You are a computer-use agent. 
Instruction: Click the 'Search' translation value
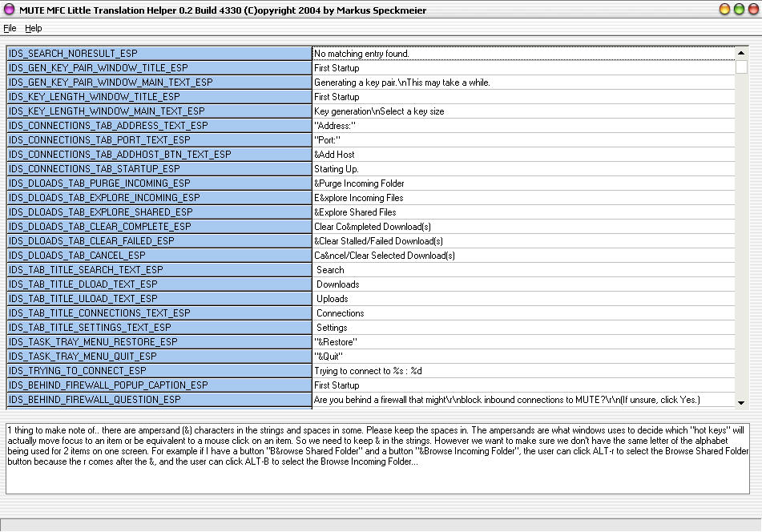523,270
